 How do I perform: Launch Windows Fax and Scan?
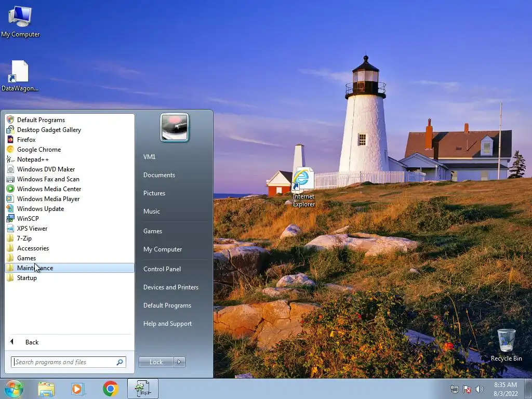point(70,179)
